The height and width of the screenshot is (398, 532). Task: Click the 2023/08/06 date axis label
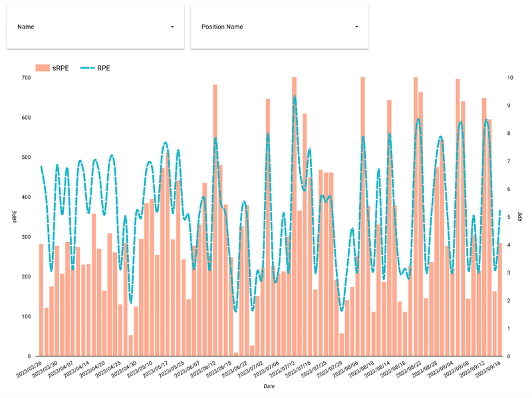coord(345,369)
